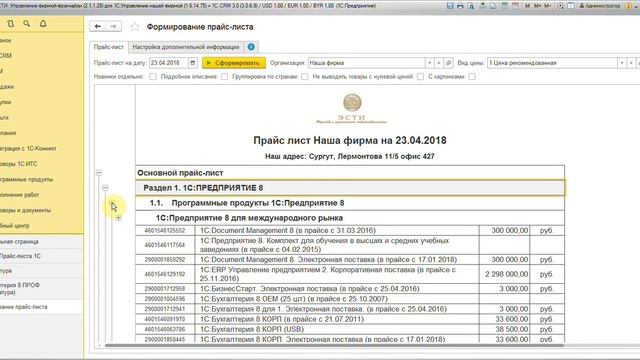Click the calendar icon in top toolbar
The image size is (640, 360).
[515, 6]
